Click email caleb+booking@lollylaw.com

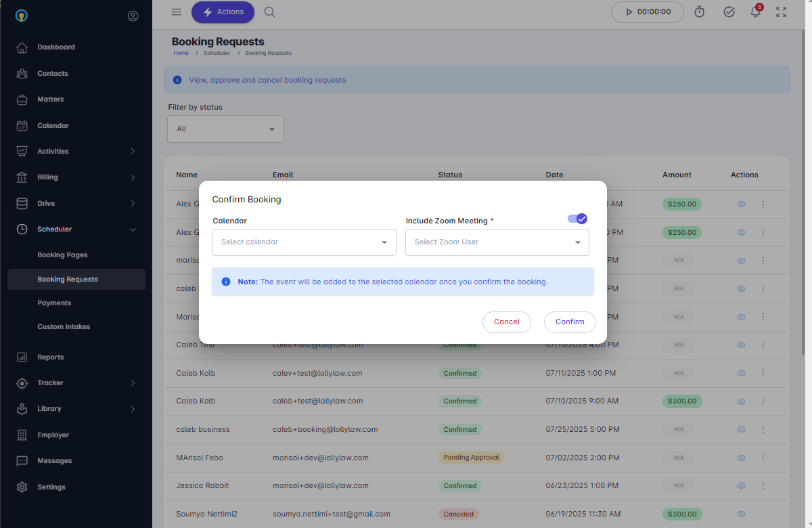325,430
